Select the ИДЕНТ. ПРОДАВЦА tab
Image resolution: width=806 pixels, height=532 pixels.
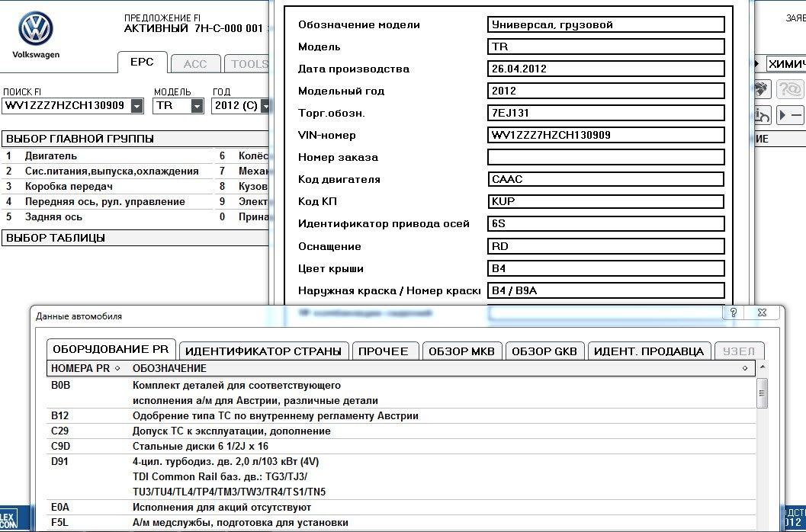pos(649,351)
